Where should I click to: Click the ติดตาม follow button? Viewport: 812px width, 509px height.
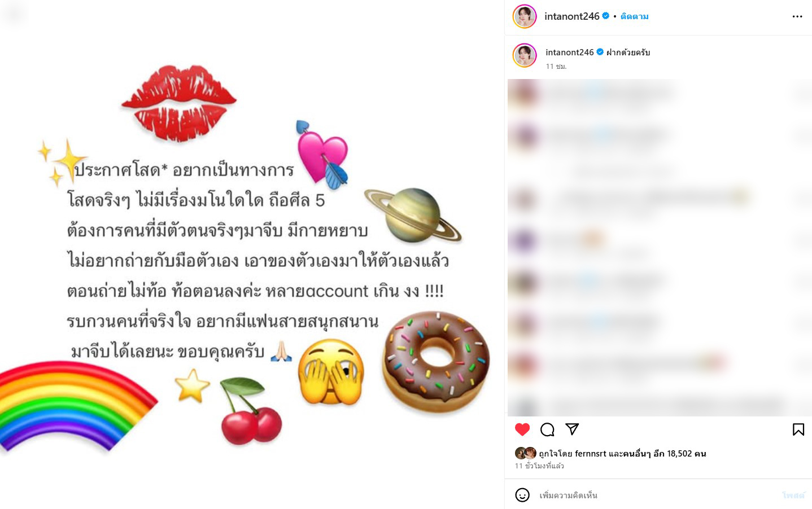pyautogui.click(x=634, y=16)
